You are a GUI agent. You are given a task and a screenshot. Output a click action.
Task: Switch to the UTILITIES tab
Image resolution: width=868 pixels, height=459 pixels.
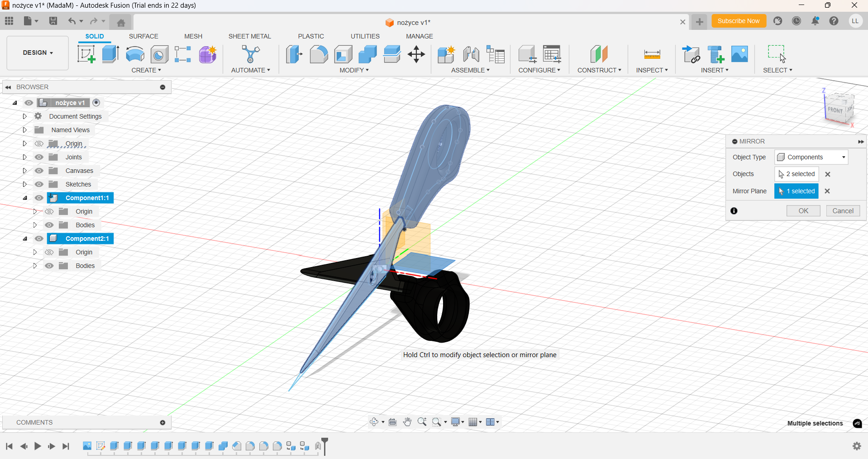(x=365, y=36)
